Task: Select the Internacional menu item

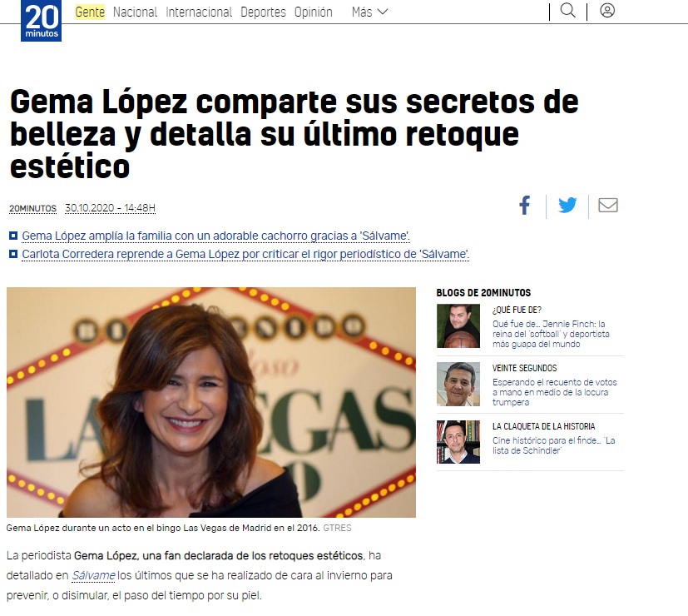Action: pos(199,12)
